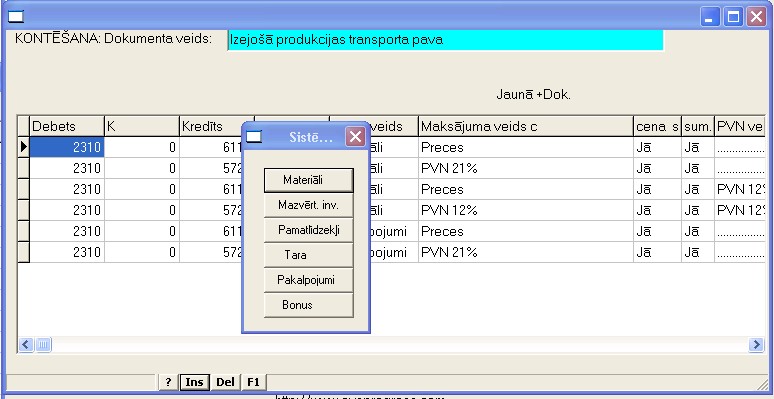Click the Ins button in status bar
The height and width of the screenshot is (399, 774).
tap(194, 382)
